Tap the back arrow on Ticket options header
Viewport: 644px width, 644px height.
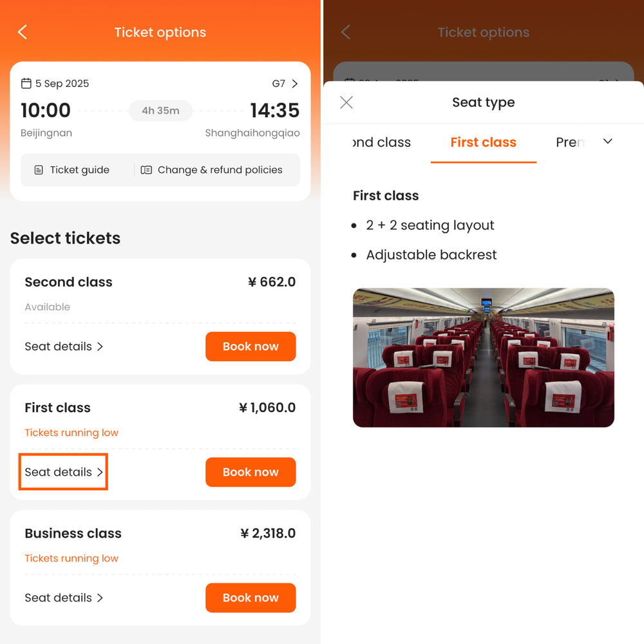[22, 32]
